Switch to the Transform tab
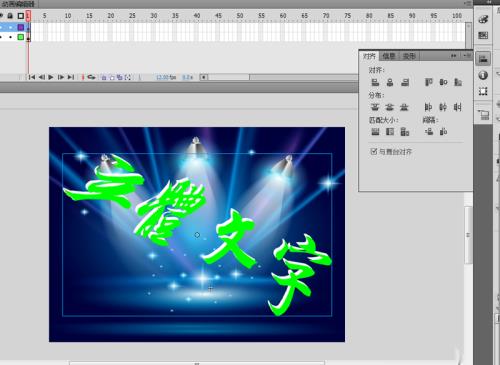Screen dimensions: 500x365 point(409,56)
